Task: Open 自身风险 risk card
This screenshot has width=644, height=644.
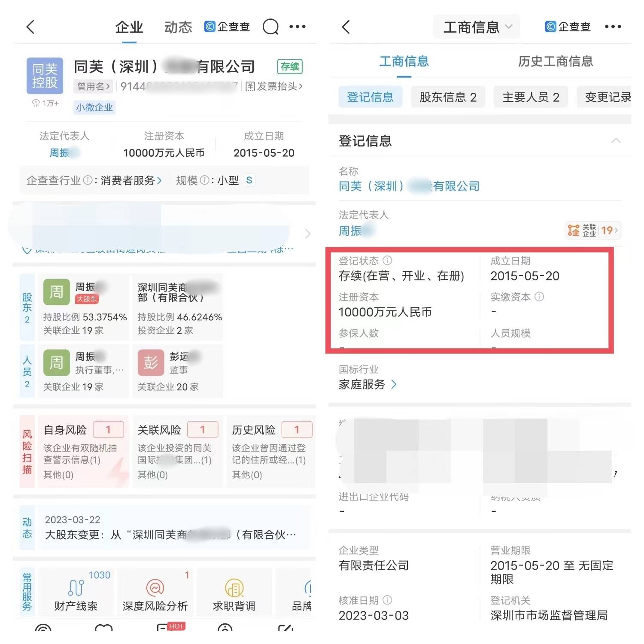Action: pyautogui.click(x=83, y=451)
